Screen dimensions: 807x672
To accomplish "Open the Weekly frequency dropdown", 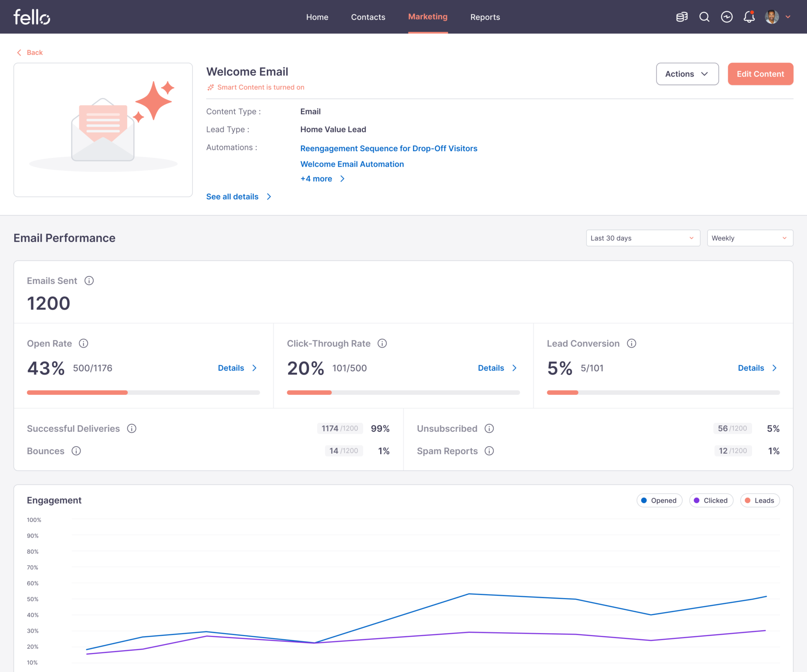I will pyautogui.click(x=750, y=238).
